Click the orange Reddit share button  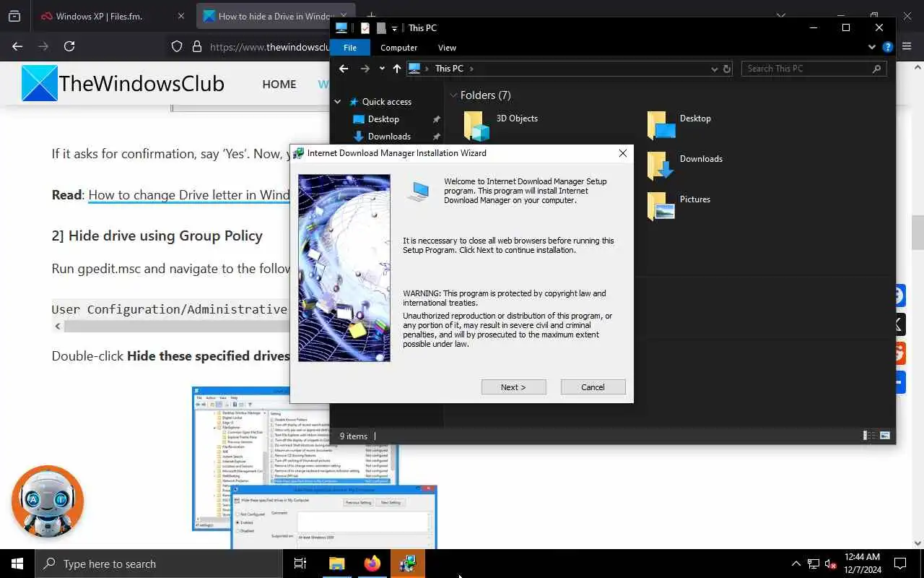point(899,353)
